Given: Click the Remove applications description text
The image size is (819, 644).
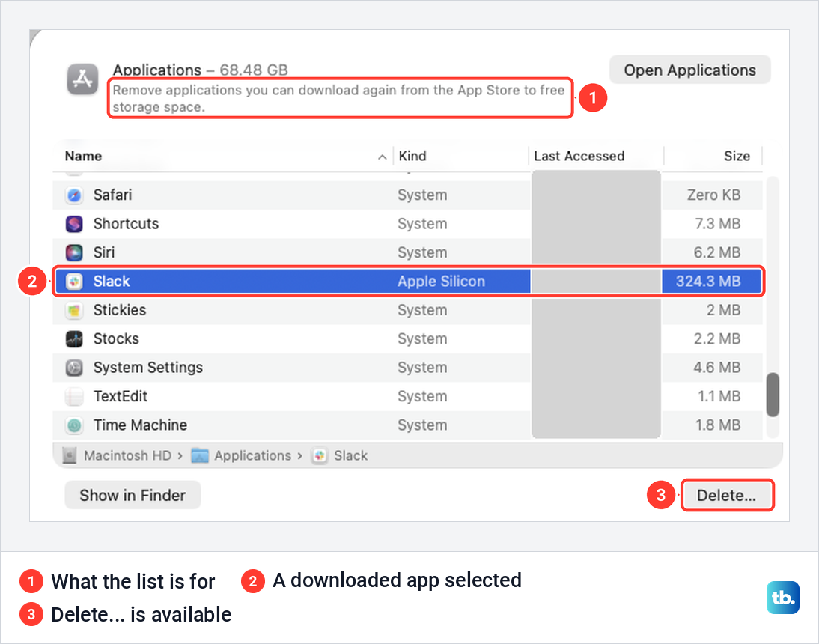Looking at the screenshot, I should point(338,98).
